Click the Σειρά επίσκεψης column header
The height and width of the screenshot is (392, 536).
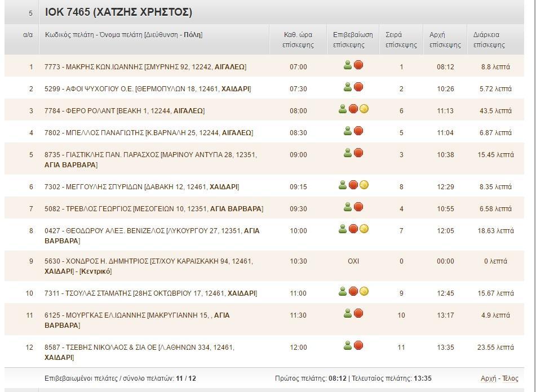pyautogui.click(x=401, y=39)
